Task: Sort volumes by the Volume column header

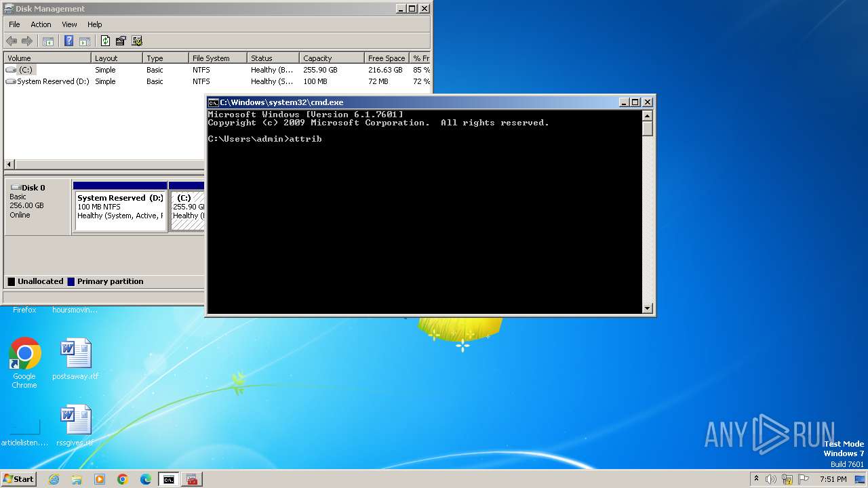Action: 47,58
